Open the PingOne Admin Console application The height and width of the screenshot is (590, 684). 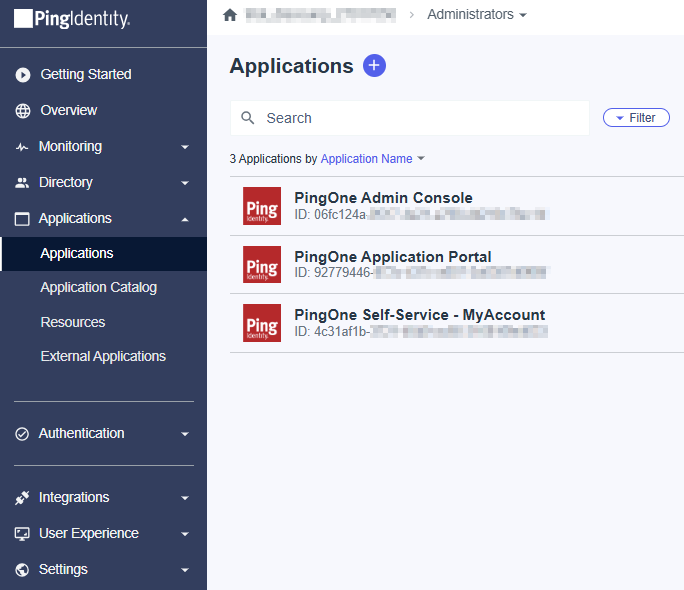pyautogui.click(x=383, y=198)
